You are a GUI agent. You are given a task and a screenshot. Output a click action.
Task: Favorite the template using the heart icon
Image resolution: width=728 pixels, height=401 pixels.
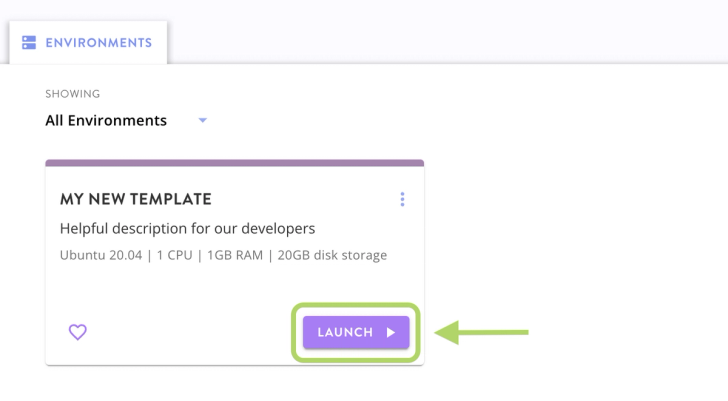click(x=77, y=332)
